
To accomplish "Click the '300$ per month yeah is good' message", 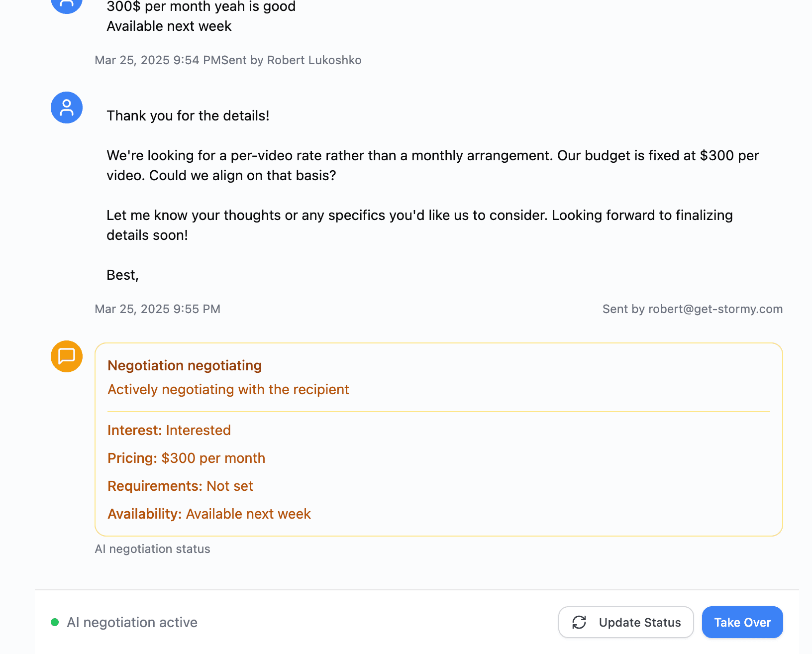I will [x=201, y=6].
